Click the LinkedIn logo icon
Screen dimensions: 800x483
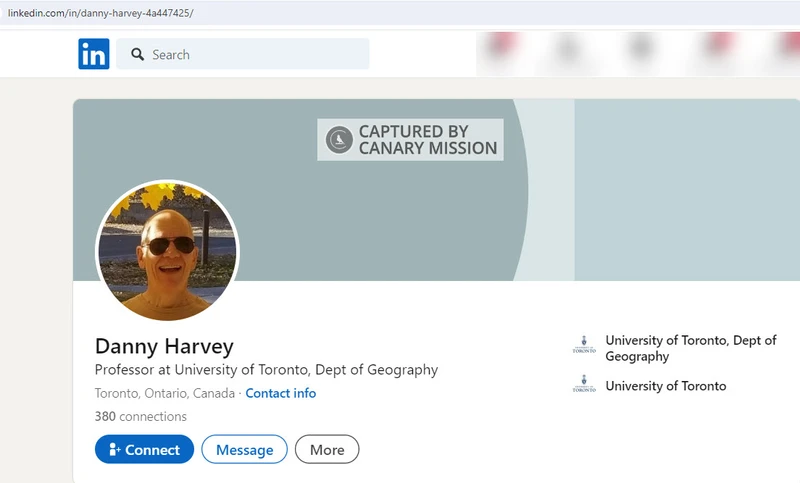tap(93, 54)
